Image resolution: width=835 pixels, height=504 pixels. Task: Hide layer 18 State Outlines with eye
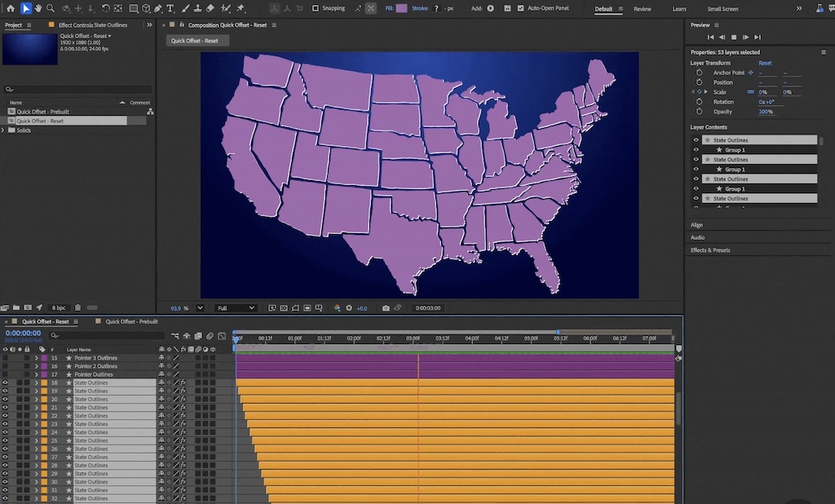coord(5,382)
